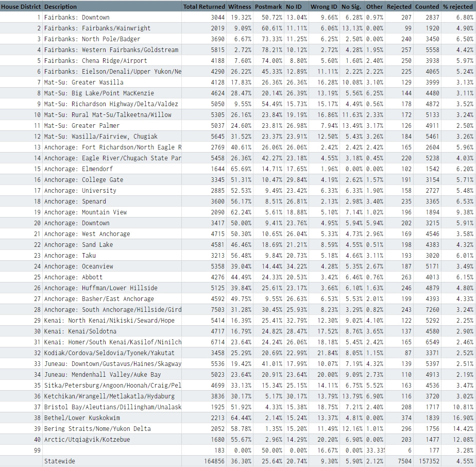Viewport: 476px width, 467px height.
Task: Click Mat-Su: Richardson Highway/Delta/Valdez cell
Action: pos(112,104)
